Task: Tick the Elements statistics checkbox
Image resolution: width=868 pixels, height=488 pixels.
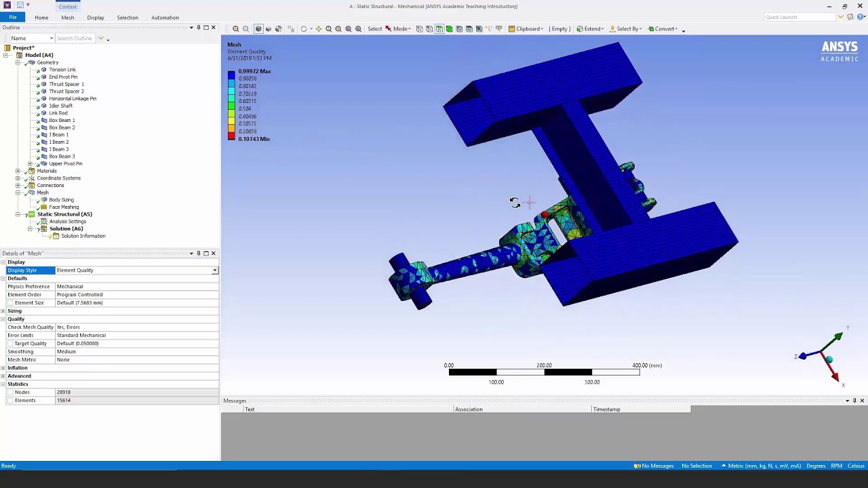Action: 10,401
